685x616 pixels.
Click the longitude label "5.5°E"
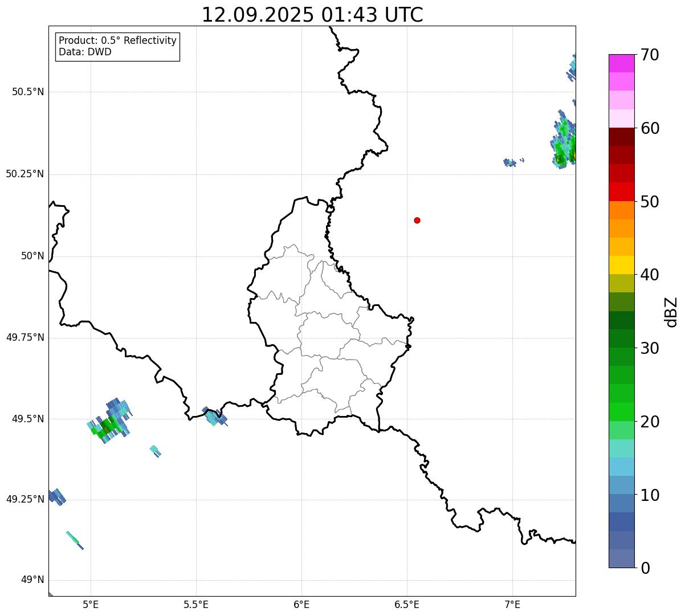click(196, 604)
